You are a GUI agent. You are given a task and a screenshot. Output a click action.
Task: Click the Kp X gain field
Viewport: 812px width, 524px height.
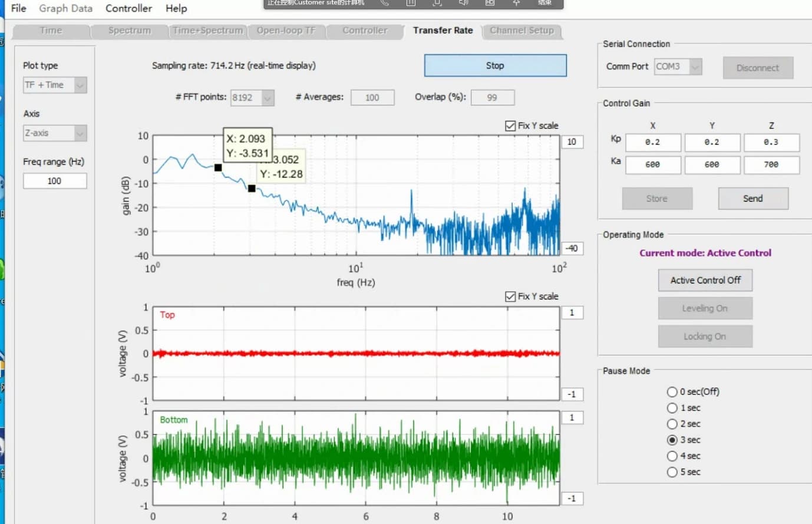[653, 142]
